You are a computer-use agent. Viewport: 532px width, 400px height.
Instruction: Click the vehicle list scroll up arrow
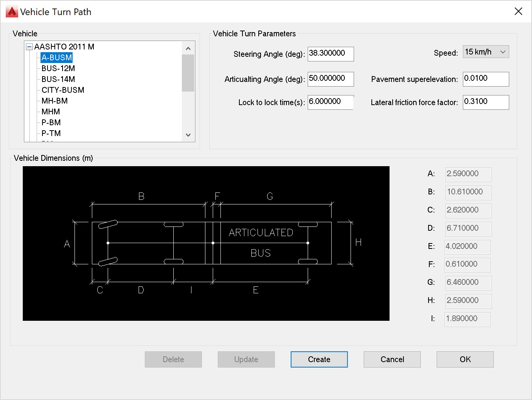point(188,48)
